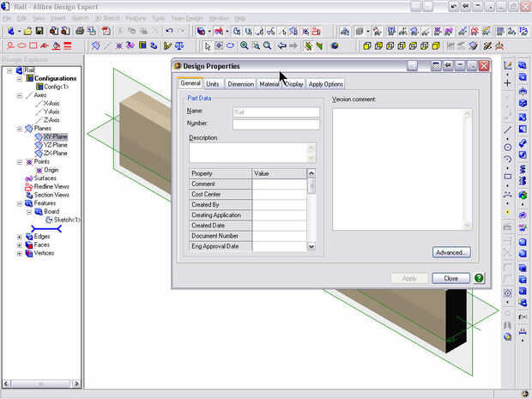Expand the Faces tree node
Screen dimensions: 532x399
pyautogui.click(x=20, y=245)
